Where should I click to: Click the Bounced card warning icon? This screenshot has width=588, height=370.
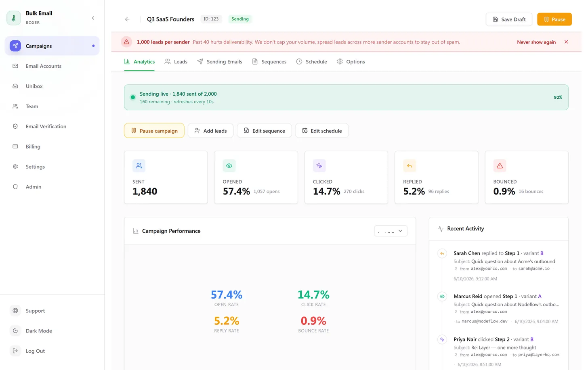coord(500,166)
